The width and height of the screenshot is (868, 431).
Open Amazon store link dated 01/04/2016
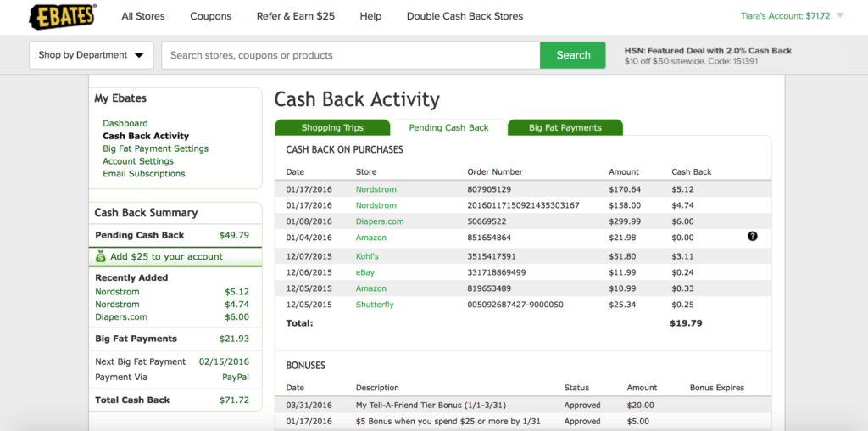[x=371, y=237]
